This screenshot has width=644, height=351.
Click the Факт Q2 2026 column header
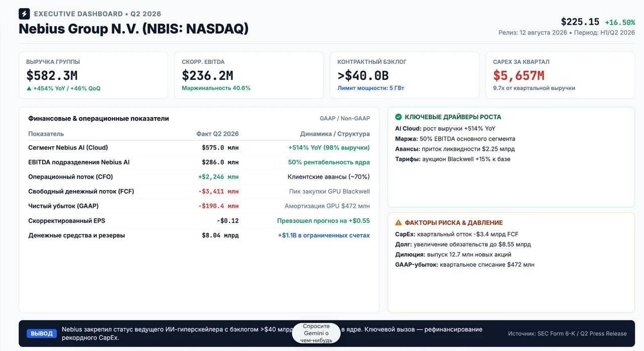pos(217,134)
